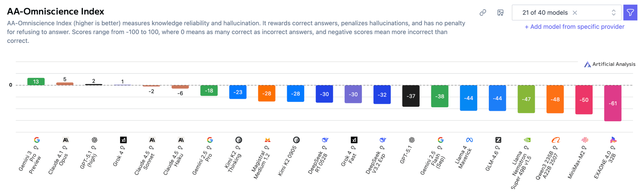Click the whale logo above DeepSeek R1 0528
Screen dimensions: 644x192
[325, 140]
